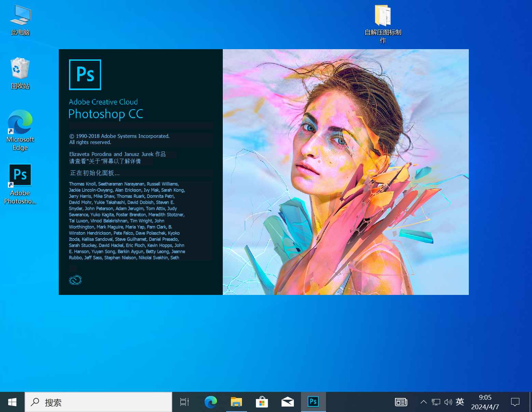Click the 1990-2018 Adobe Systems copyright text
The image size is (532, 412).
pos(120,139)
